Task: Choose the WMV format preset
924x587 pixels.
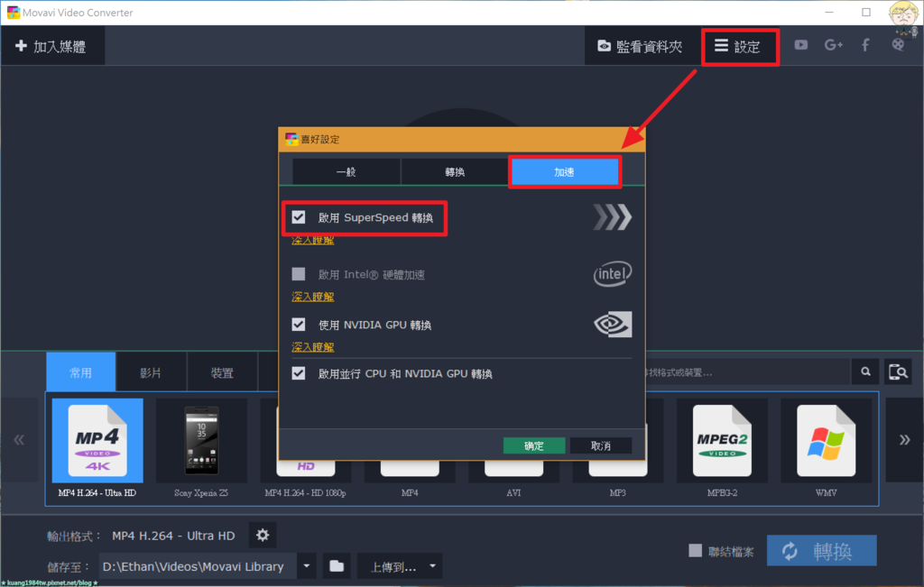Action: tap(827, 449)
